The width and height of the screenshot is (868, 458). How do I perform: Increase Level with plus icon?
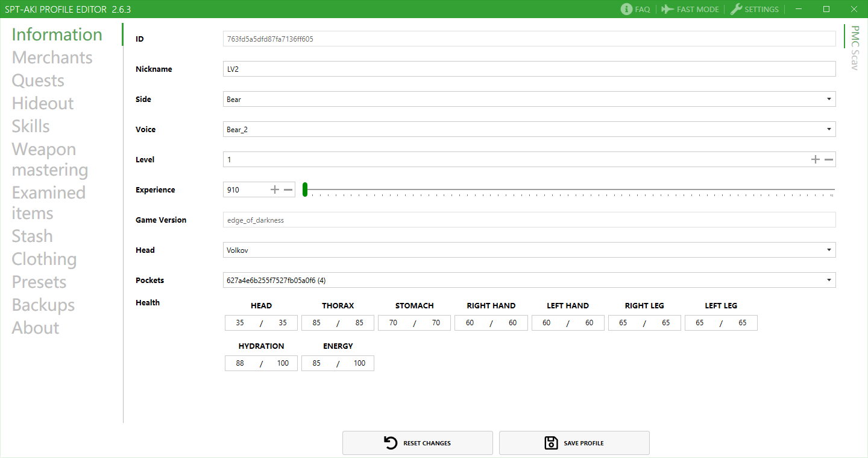pyautogui.click(x=816, y=159)
